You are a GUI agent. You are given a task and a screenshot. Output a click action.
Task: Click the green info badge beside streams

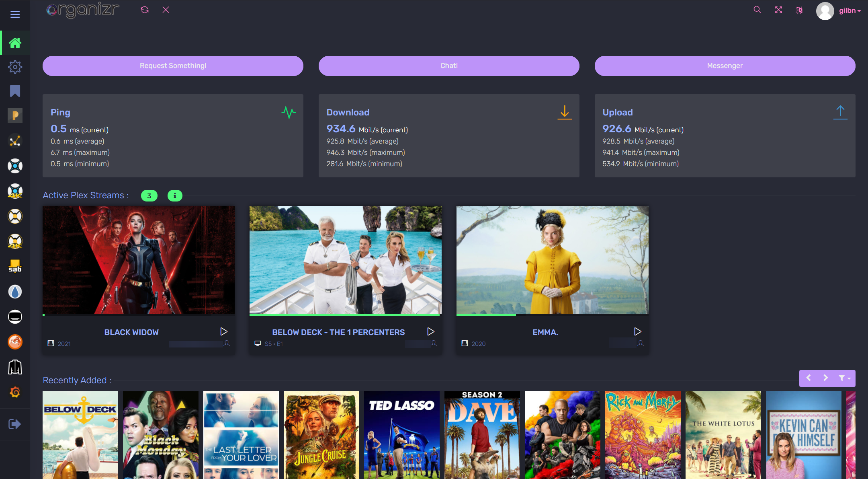[175, 196]
